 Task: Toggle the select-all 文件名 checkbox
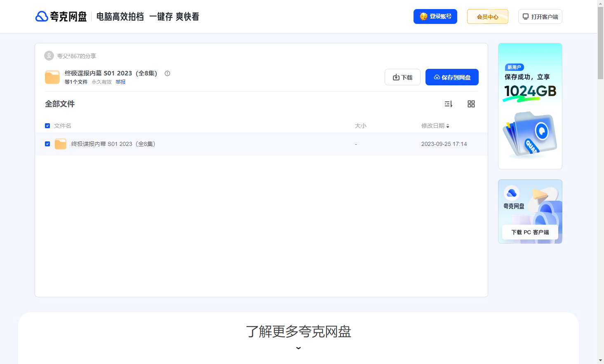pos(47,126)
